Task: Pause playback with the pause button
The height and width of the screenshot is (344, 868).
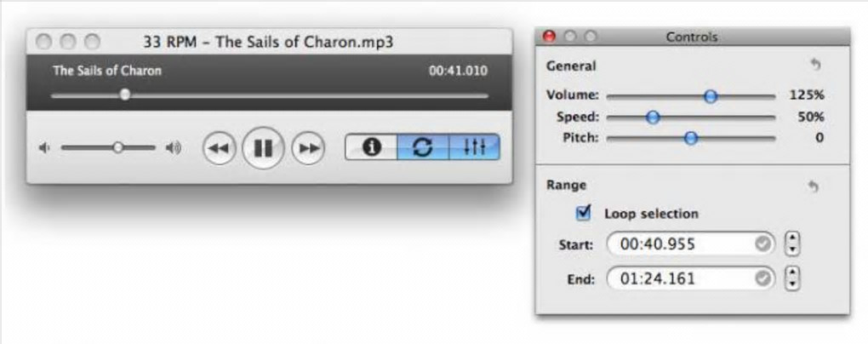Action: 263,148
